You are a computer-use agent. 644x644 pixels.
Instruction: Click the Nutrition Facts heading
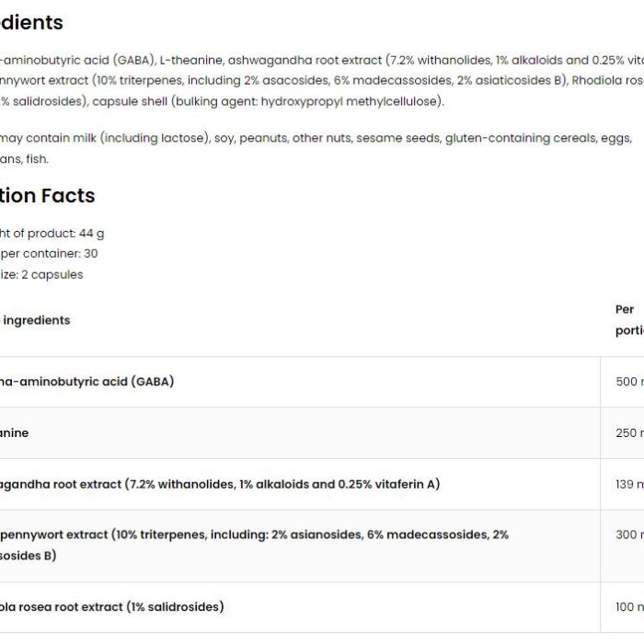click(x=47, y=195)
